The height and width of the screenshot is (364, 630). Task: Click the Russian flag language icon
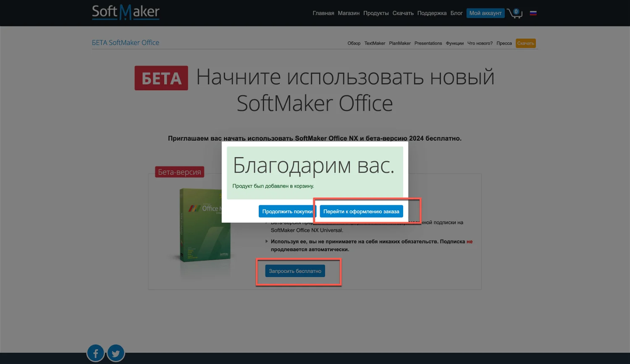pos(533,13)
